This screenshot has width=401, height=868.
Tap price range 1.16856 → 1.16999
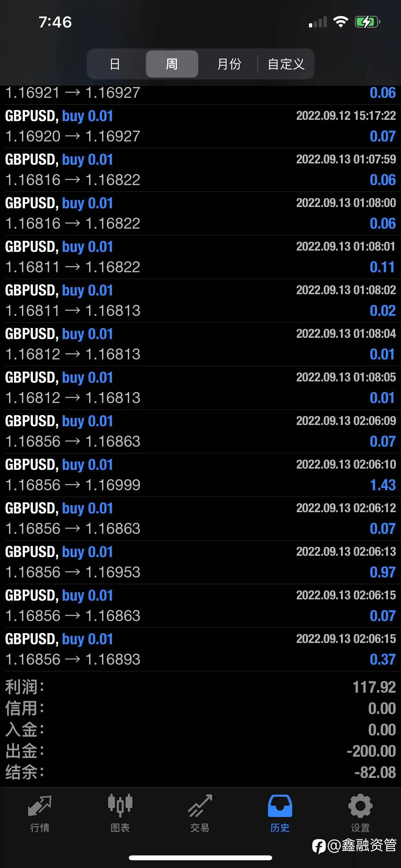point(73,485)
